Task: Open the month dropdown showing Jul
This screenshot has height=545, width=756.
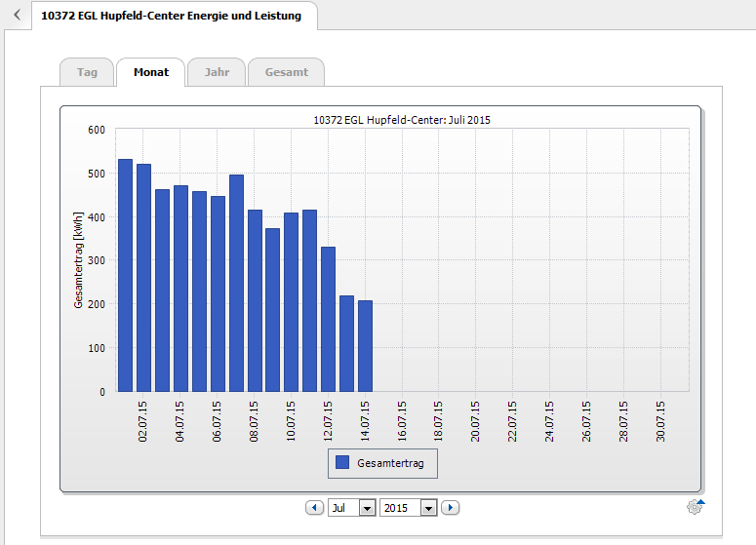Action: (x=352, y=508)
